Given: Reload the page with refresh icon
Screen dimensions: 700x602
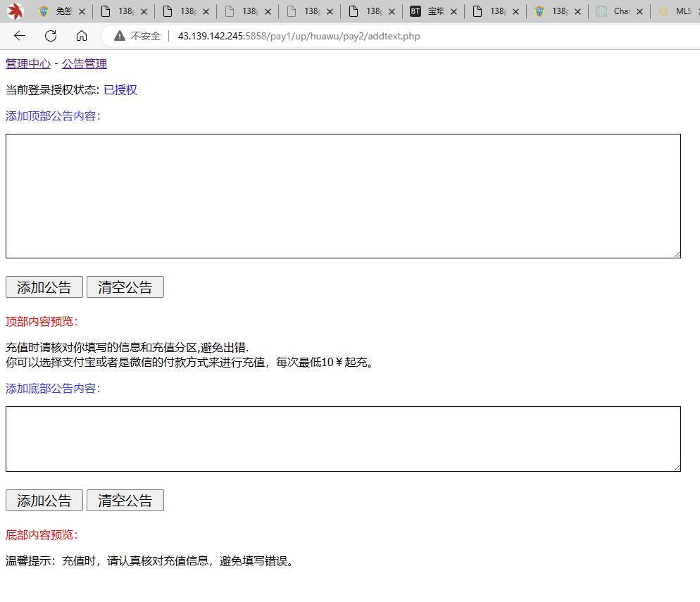Looking at the screenshot, I should [51, 36].
